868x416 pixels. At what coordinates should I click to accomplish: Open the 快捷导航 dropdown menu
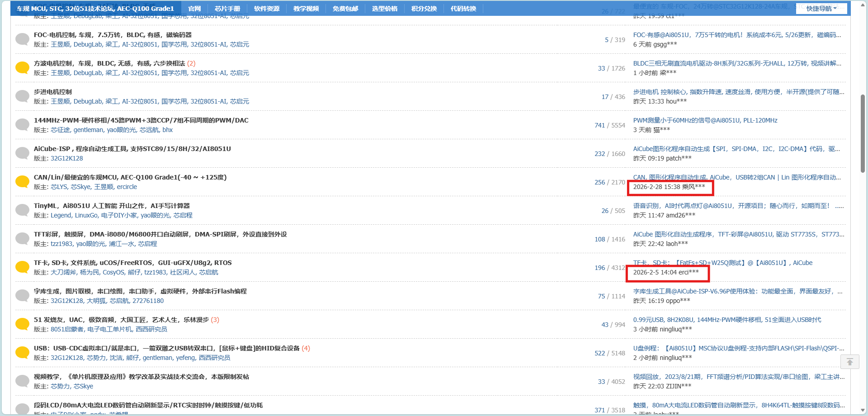pos(819,8)
